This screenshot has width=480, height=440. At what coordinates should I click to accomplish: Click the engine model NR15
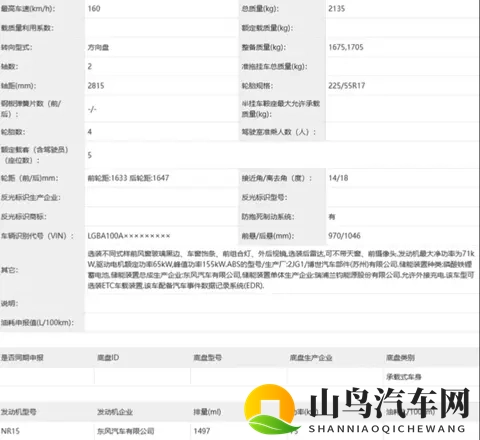(x=10, y=431)
